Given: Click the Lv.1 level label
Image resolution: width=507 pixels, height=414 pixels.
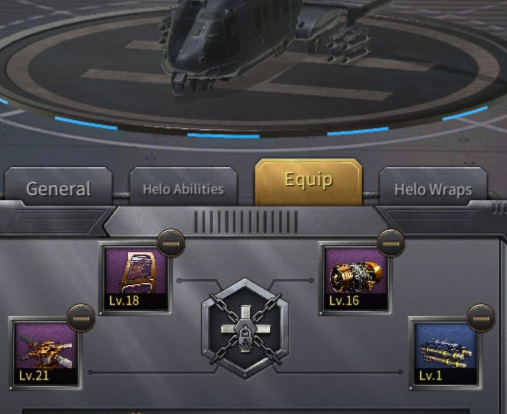Looking at the screenshot, I should click(x=430, y=376).
